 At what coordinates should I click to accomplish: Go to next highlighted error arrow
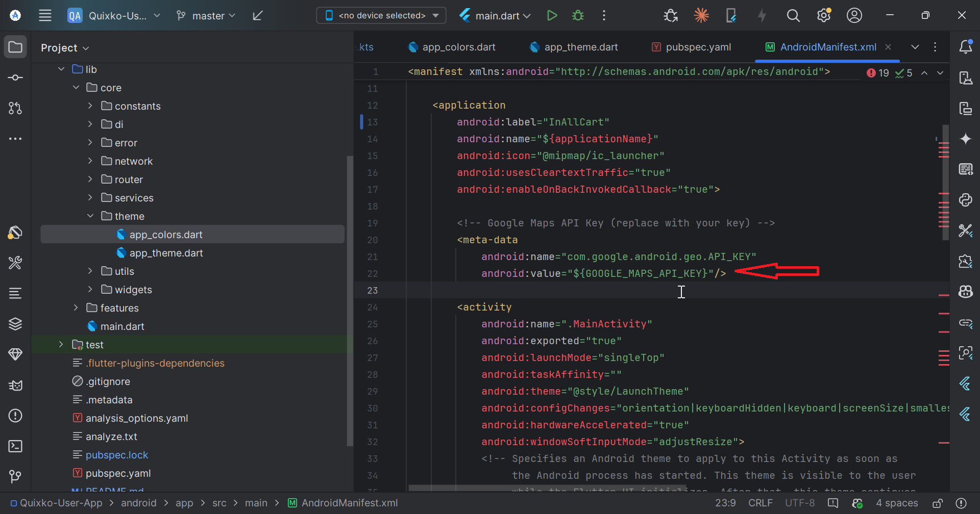coord(940,73)
